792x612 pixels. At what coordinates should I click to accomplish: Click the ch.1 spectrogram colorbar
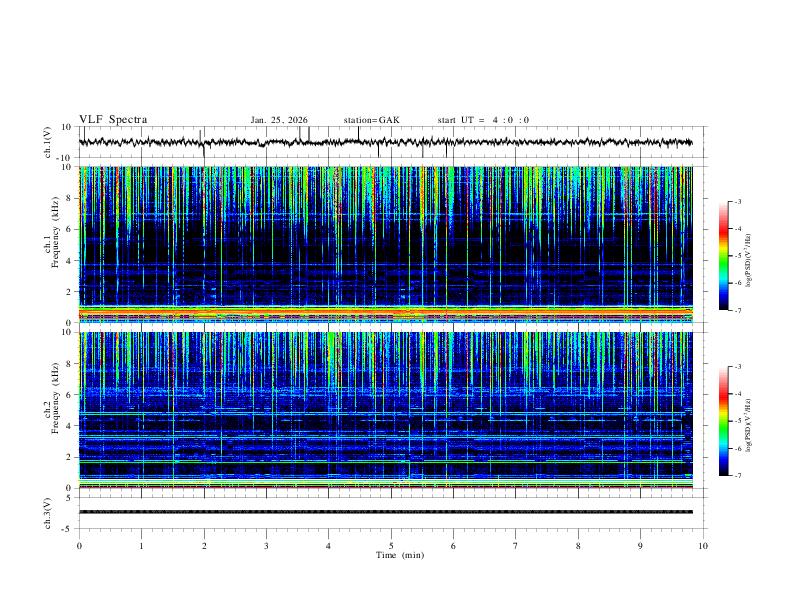pyautogui.click(x=723, y=256)
